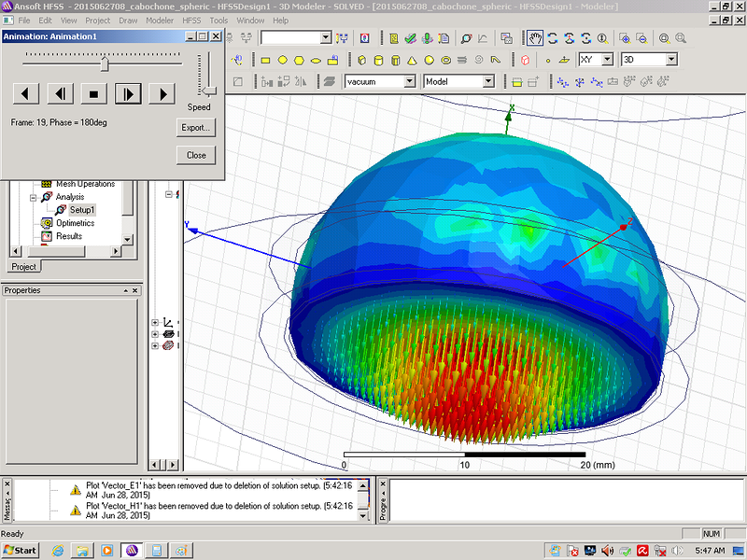
Task: Select the Pan hand tool in toolbar
Action: (x=535, y=38)
